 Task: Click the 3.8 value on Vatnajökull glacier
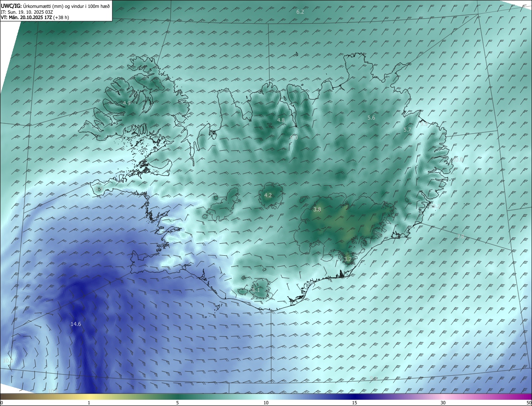317,210
